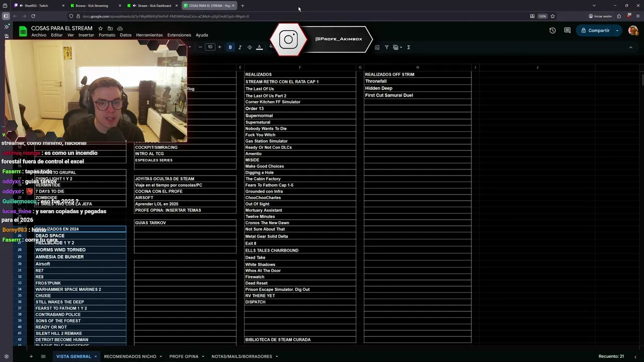Open the Datos menu
The height and width of the screenshot is (362, 644).
point(126,35)
